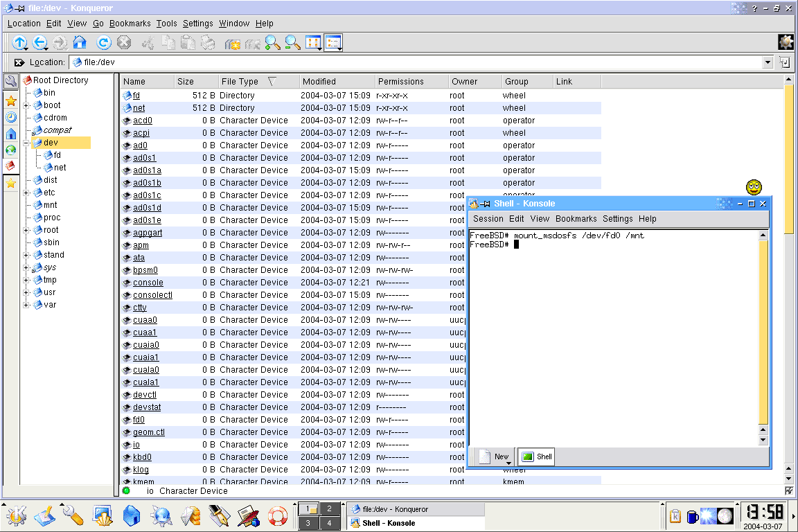The image size is (798, 532).
Task: Switch to virtual desktop 4
Action: tap(329, 523)
